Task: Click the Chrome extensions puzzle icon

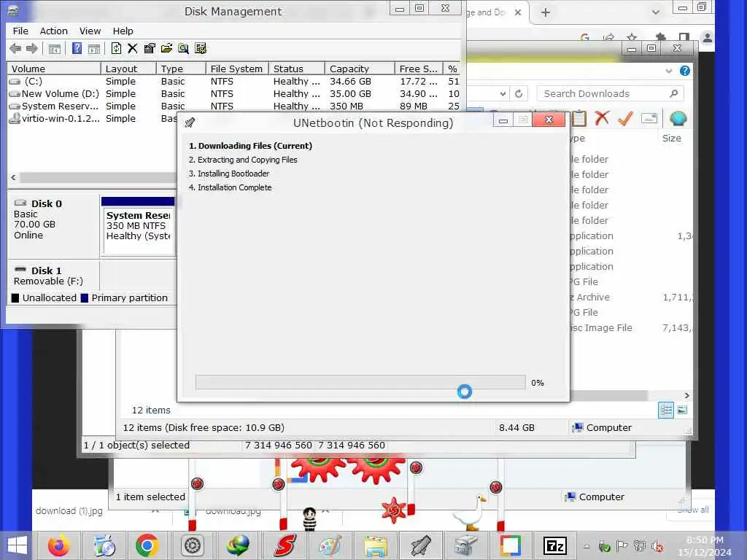Action: 660,37
